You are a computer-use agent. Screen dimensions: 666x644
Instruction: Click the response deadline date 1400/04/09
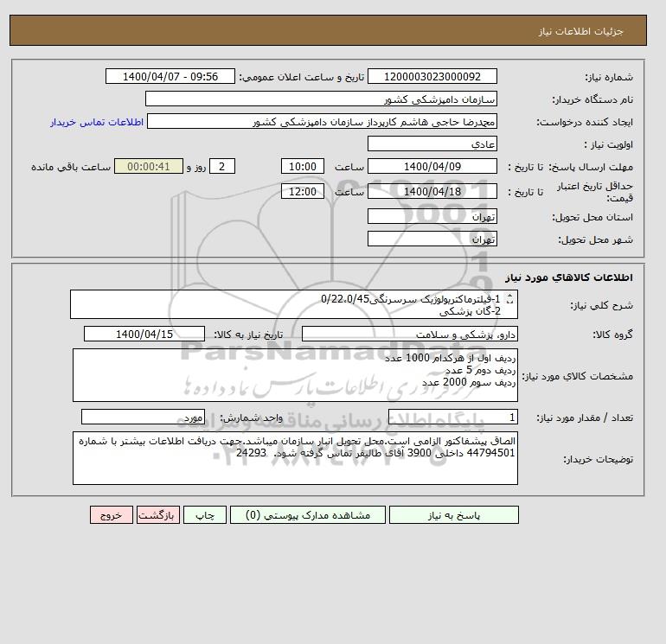tap(432, 167)
